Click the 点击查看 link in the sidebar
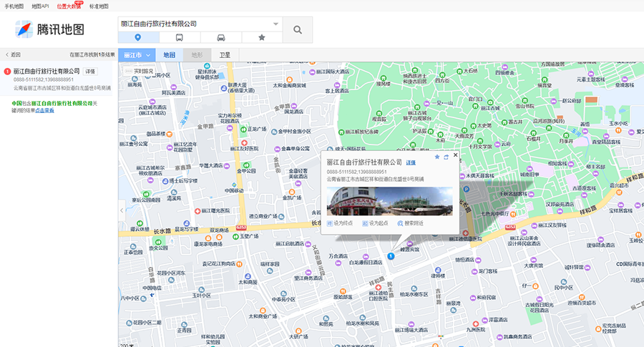Viewport: 644px width, 347px height. tap(45, 110)
